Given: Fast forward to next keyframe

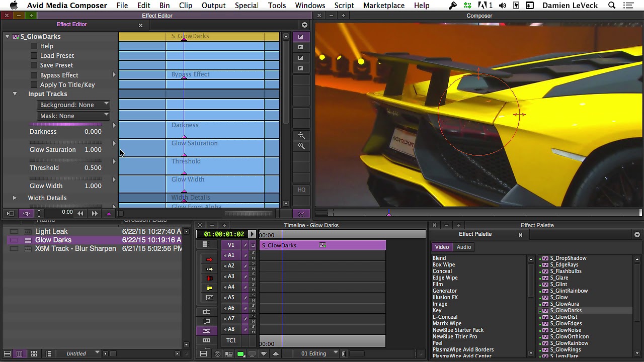Looking at the screenshot, I should pyautogui.click(x=94, y=213).
